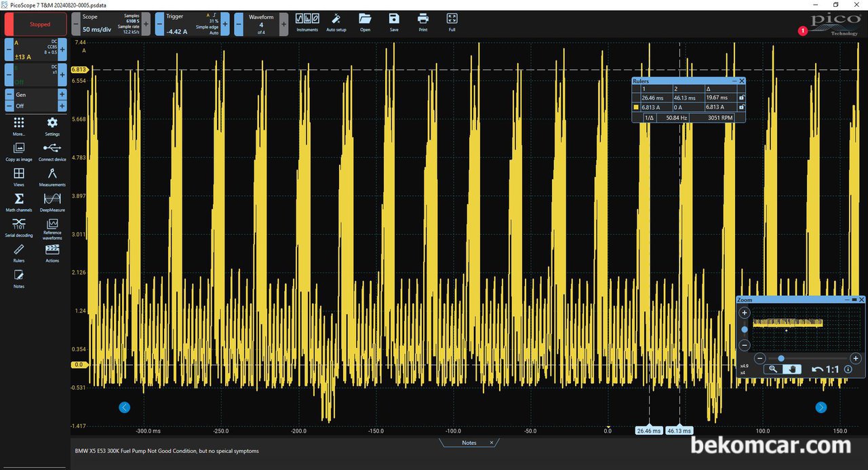The height and width of the screenshot is (470, 868).
Task: Select the 46.13 ms time ruler handle
Action: point(679,431)
